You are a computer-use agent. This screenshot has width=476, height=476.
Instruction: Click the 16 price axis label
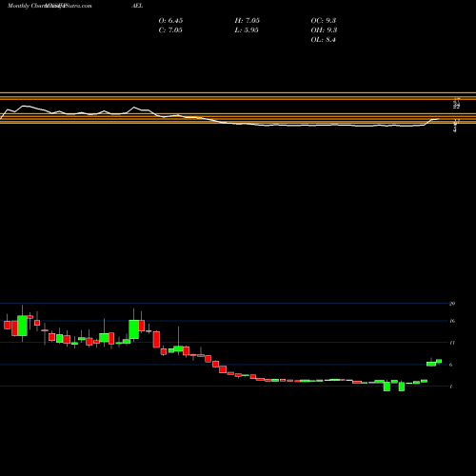coord(452,321)
